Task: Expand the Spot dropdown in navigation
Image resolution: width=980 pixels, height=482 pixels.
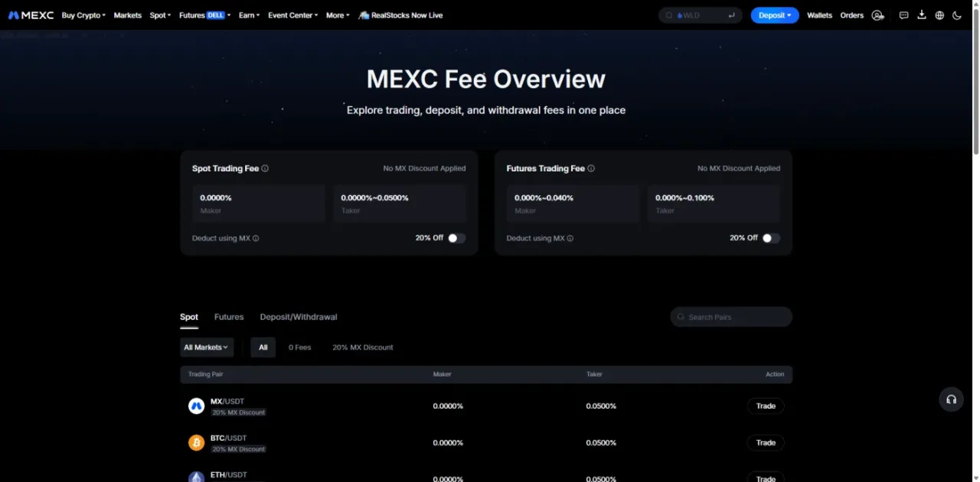Action: click(160, 15)
